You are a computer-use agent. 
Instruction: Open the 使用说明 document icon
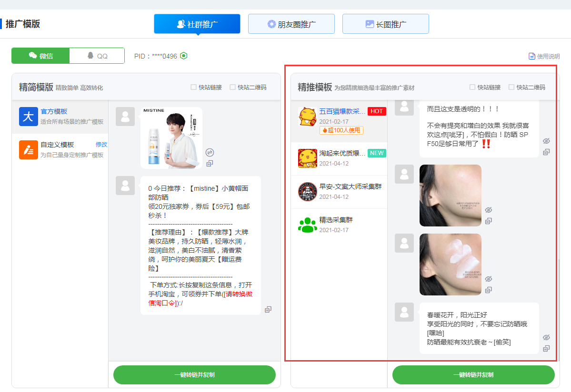pyautogui.click(x=532, y=56)
